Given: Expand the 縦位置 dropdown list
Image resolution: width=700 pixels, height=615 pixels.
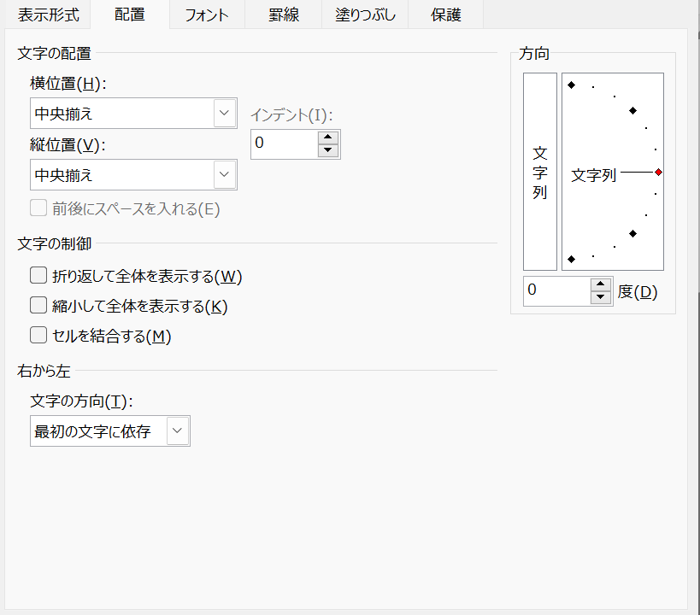Looking at the screenshot, I should (x=225, y=175).
